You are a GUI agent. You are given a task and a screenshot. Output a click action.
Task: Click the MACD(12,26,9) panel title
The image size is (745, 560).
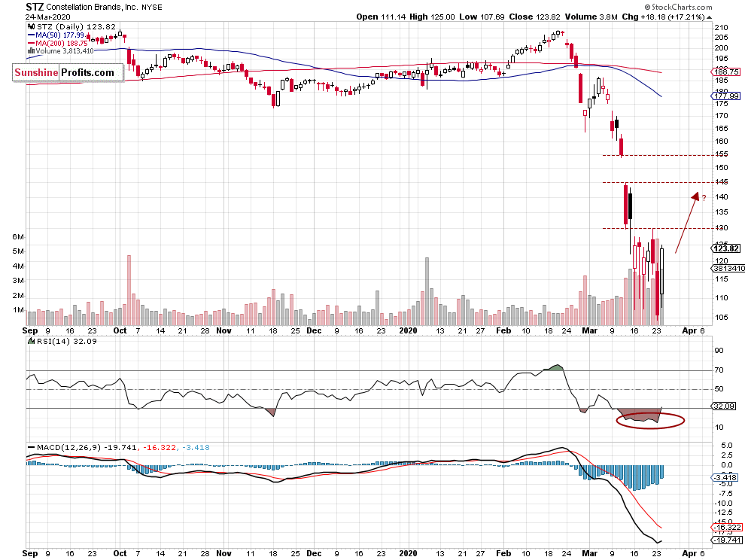pyautogui.click(x=68, y=447)
